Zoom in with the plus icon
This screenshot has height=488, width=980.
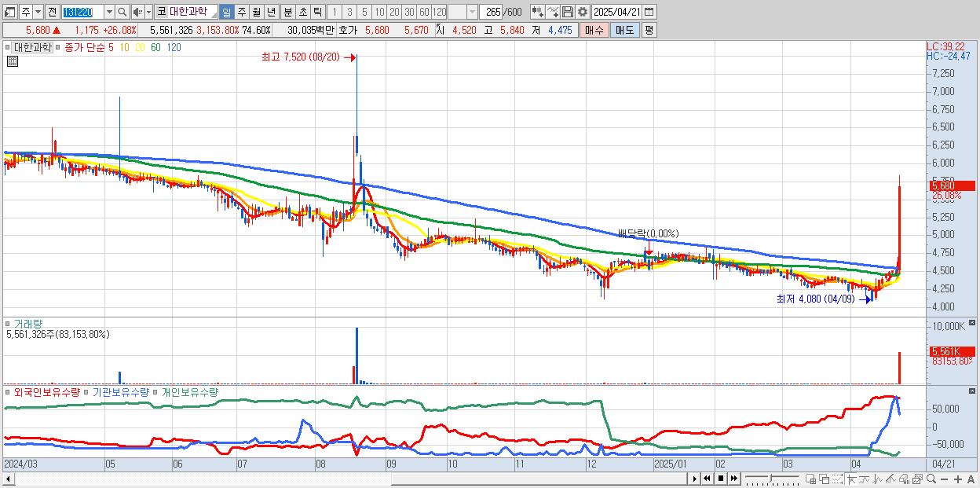click(958, 479)
